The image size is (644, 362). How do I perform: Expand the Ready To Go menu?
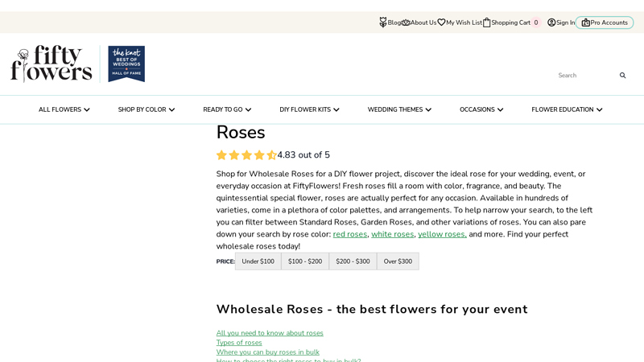[x=227, y=109]
